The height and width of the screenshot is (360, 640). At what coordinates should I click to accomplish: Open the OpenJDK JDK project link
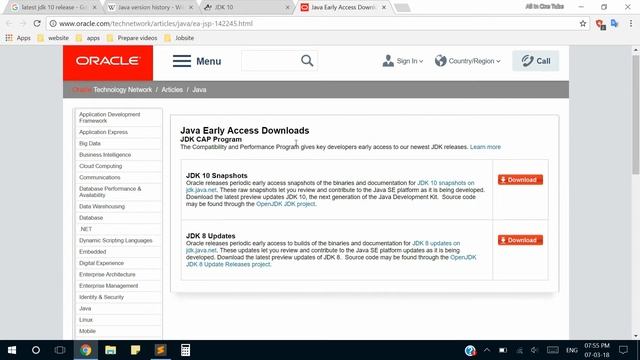click(x=286, y=204)
